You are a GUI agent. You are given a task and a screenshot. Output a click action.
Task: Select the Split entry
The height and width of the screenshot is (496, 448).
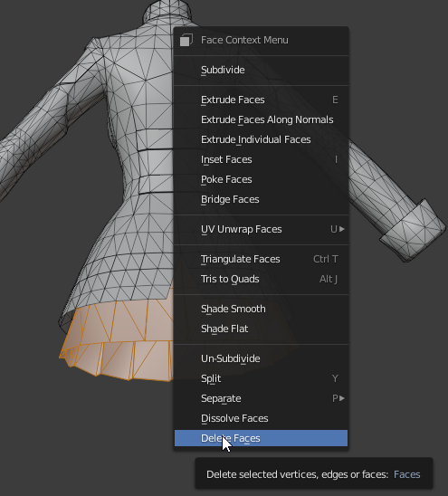[x=261, y=378]
